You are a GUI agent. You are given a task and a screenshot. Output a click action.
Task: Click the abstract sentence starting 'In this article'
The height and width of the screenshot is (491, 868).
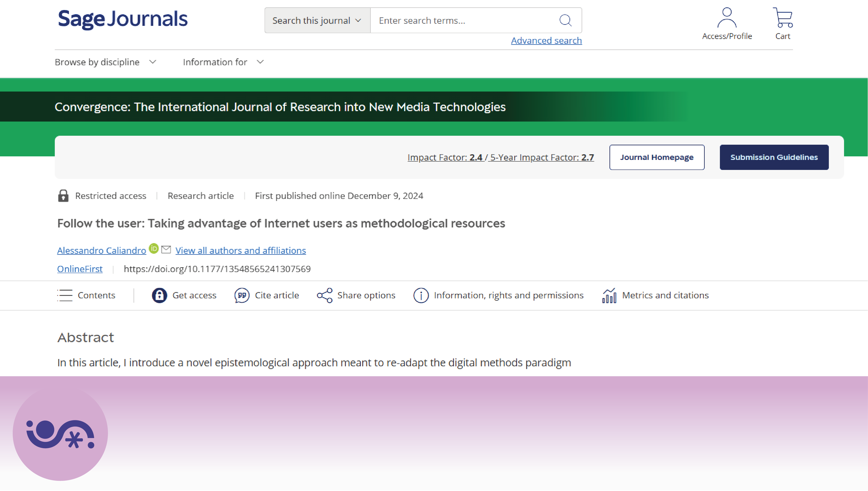pos(314,363)
